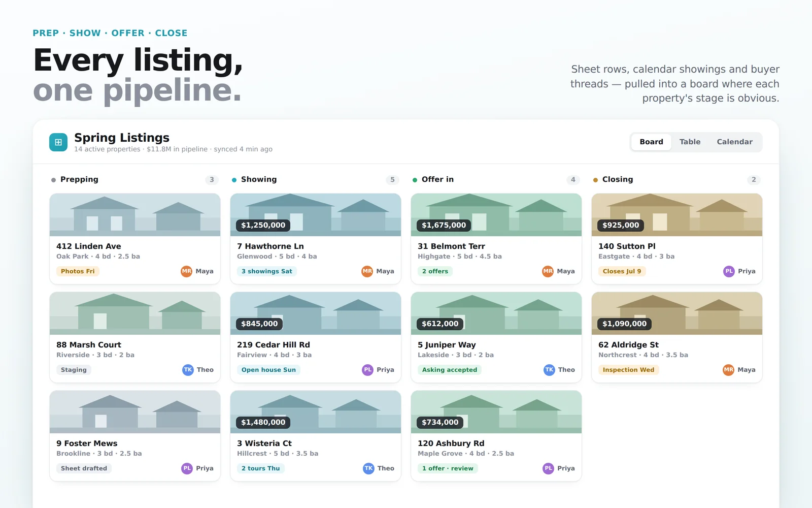Open the 219 Cedar Hill Rd listing title
The image size is (812, 508).
(274, 345)
